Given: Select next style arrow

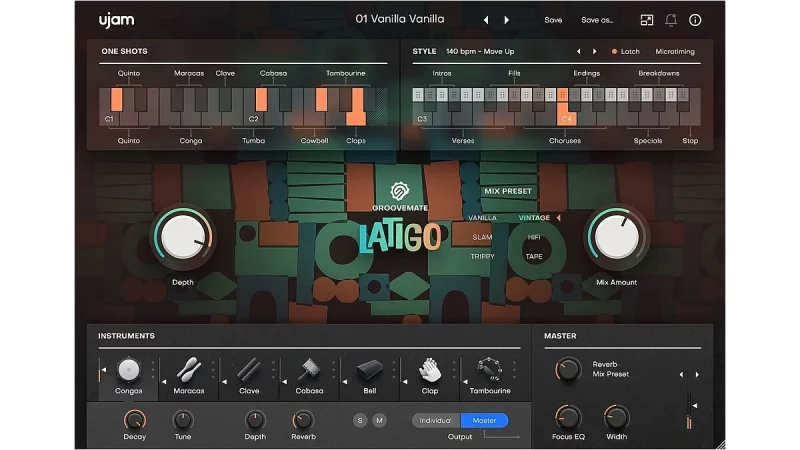Looking at the screenshot, I should 594,52.
